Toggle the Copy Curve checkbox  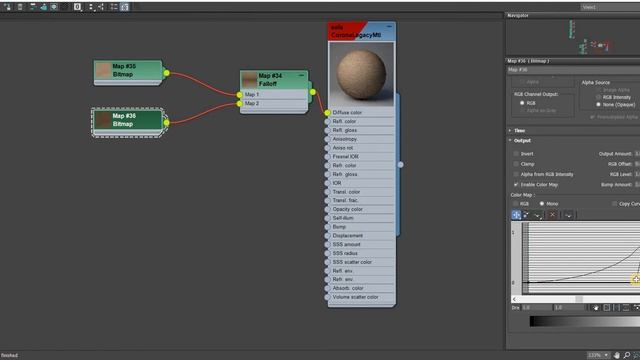pyautogui.click(x=614, y=204)
